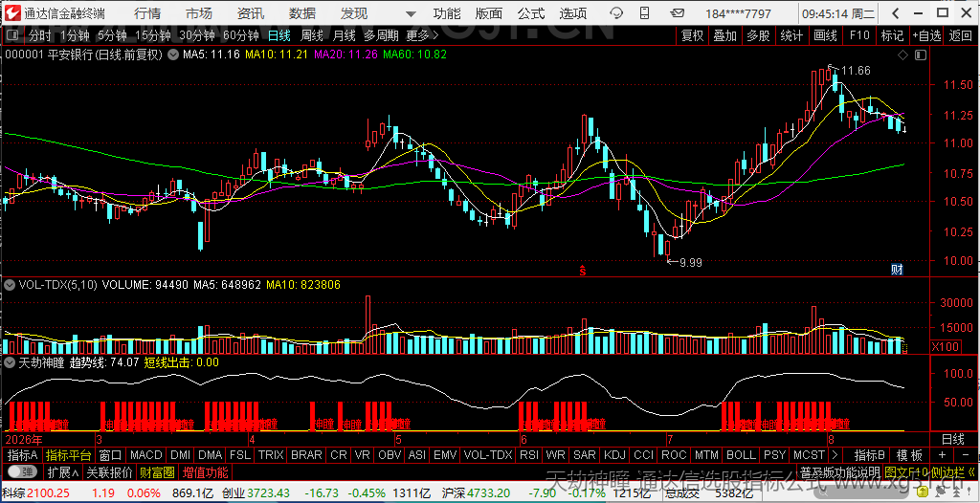Toggle the 弹 pop-out switch
This screenshot has width=980, height=503.
(23, 471)
